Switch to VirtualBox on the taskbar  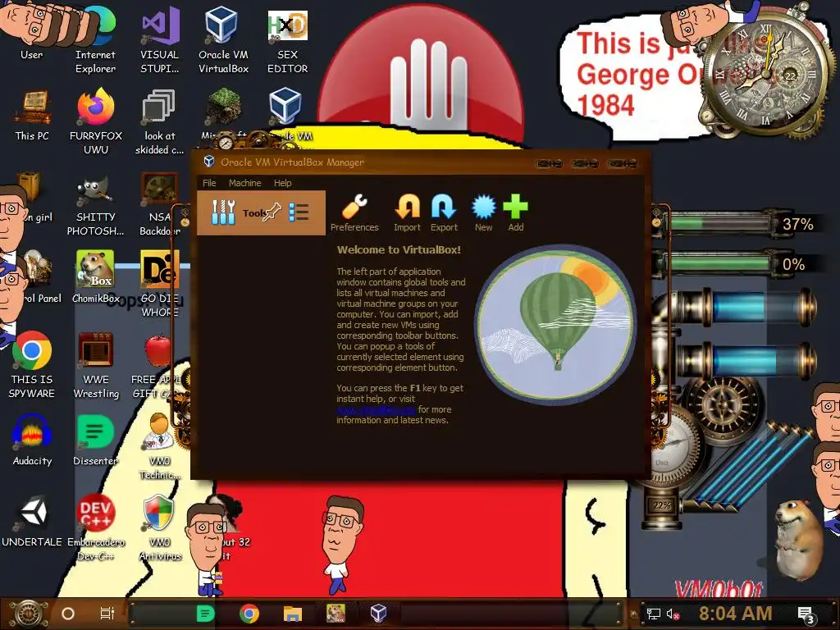379,613
